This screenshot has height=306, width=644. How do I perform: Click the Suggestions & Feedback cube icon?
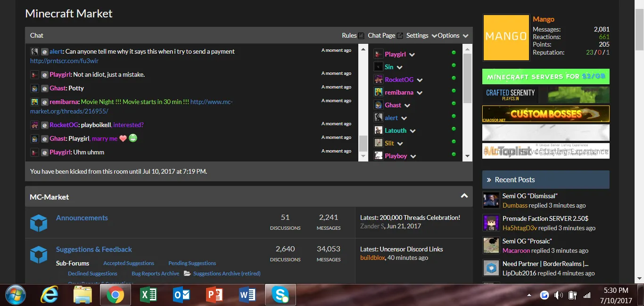tap(39, 254)
